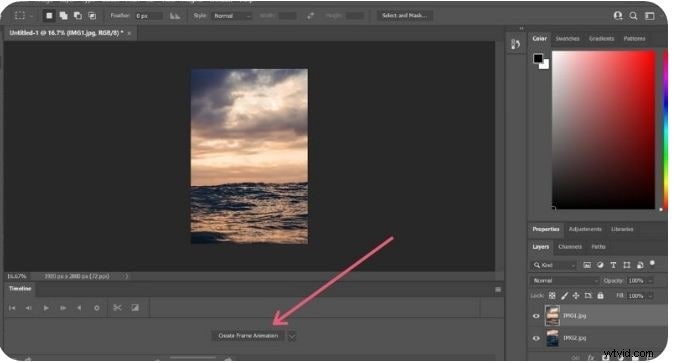674x363 pixels.
Task: Close the Untitled-1 document tab
Action: 129,33
